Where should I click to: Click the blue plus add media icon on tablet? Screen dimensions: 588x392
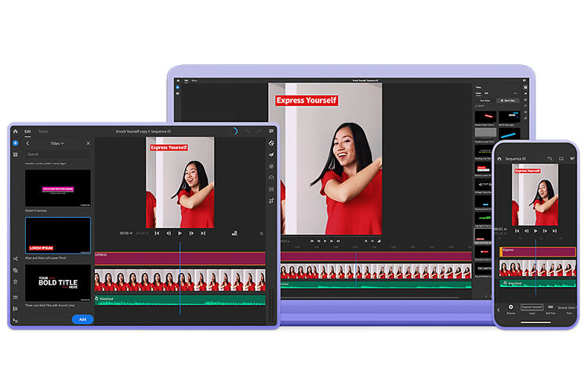(15, 143)
